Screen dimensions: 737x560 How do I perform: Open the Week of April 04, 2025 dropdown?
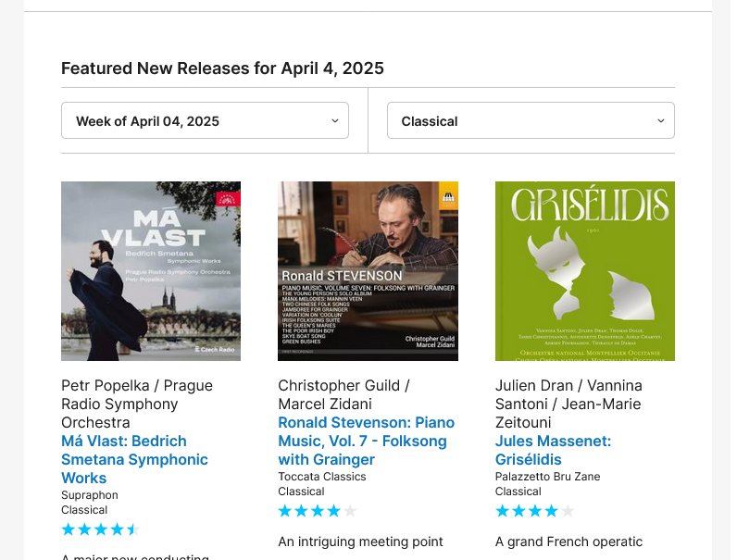(x=204, y=121)
